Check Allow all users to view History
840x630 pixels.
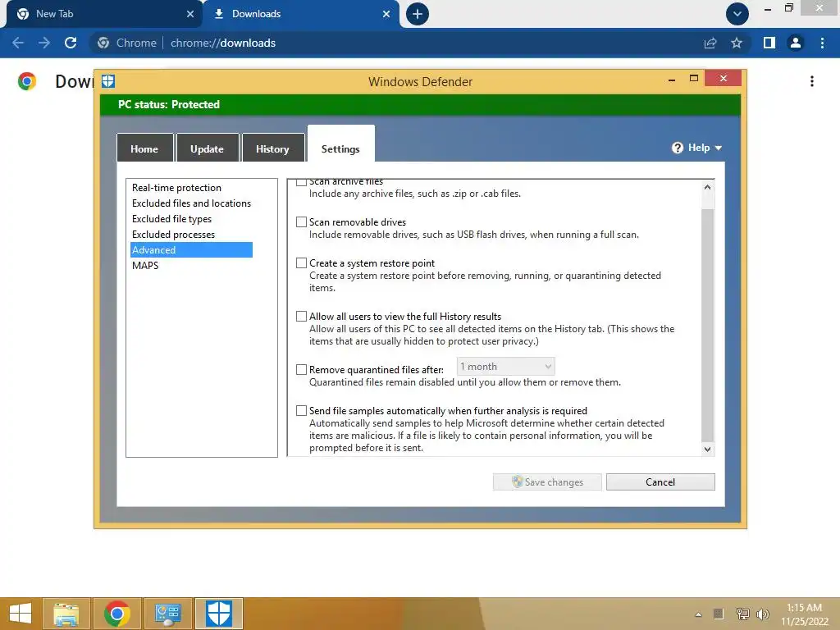coord(302,317)
